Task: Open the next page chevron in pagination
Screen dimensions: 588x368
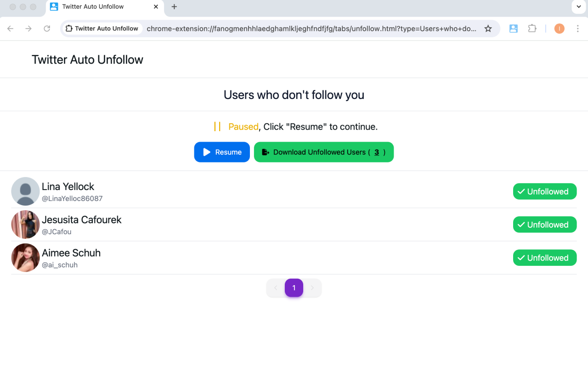Action: click(x=312, y=287)
